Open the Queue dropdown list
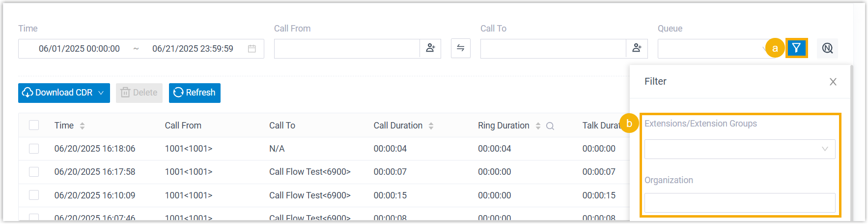868x224 pixels. click(712, 49)
